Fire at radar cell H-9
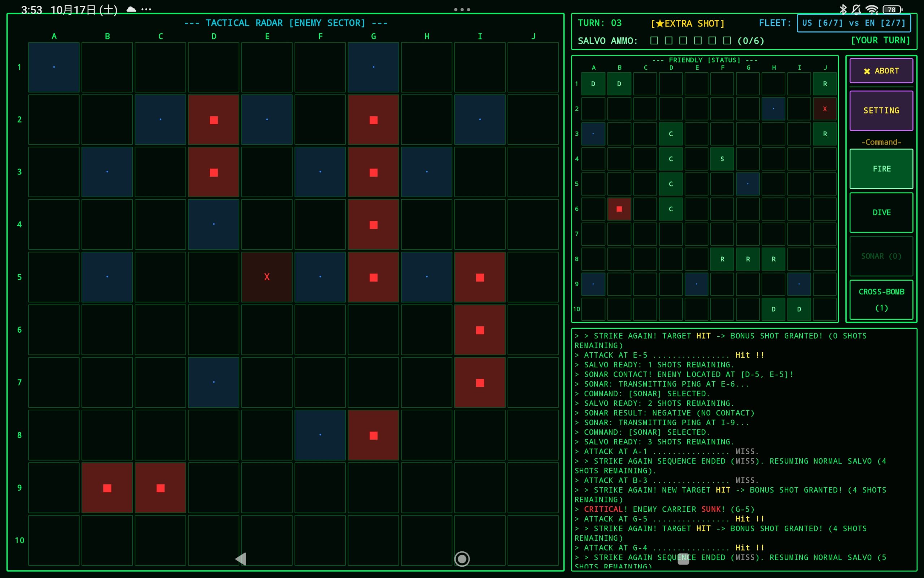 (427, 488)
